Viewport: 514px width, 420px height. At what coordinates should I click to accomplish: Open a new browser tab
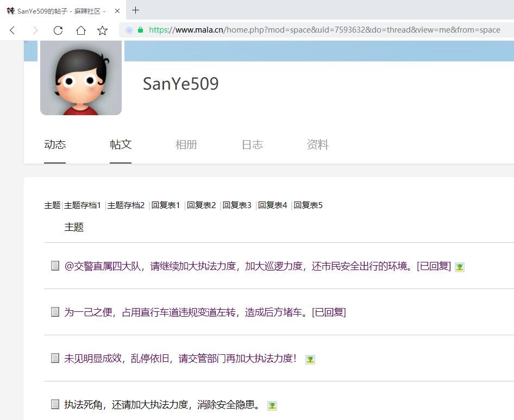pos(136,10)
